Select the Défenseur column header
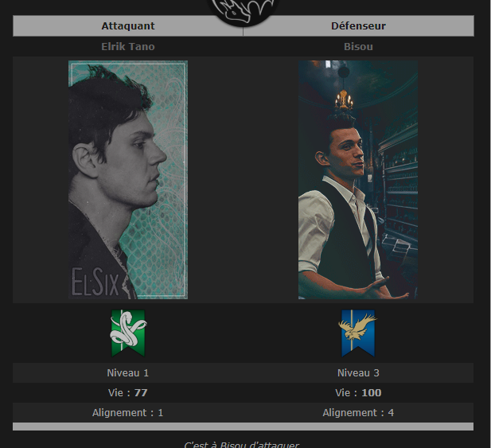This screenshot has height=448, width=491. point(359,26)
